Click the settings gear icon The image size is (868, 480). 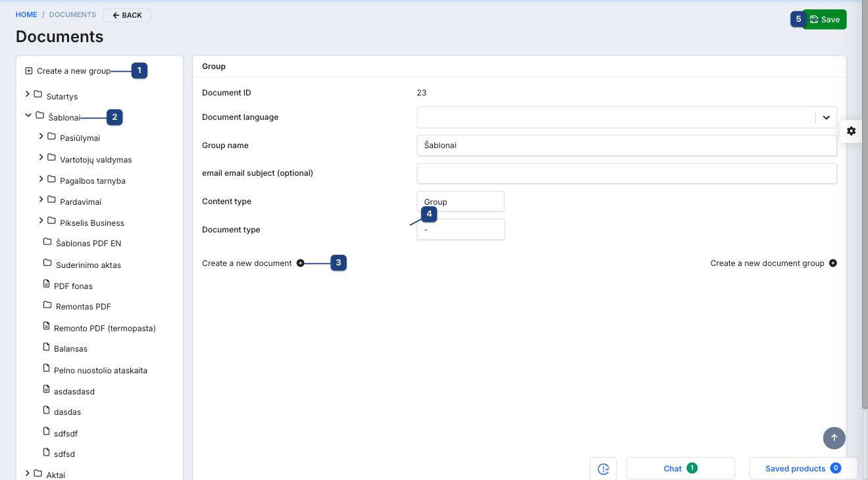click(851, 130)
